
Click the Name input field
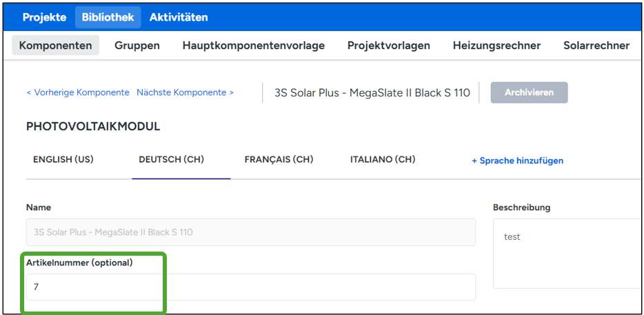coord(250,232)
